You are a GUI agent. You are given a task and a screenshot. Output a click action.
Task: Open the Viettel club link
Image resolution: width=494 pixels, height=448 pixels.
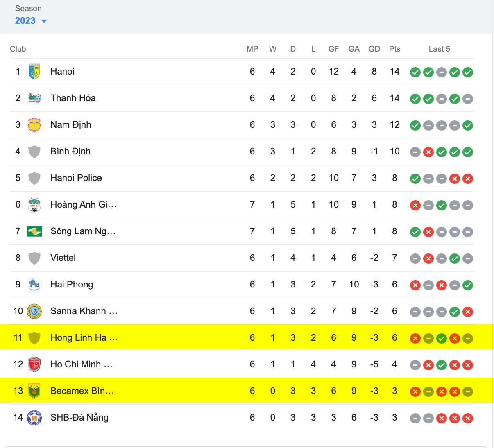[63, 258]
